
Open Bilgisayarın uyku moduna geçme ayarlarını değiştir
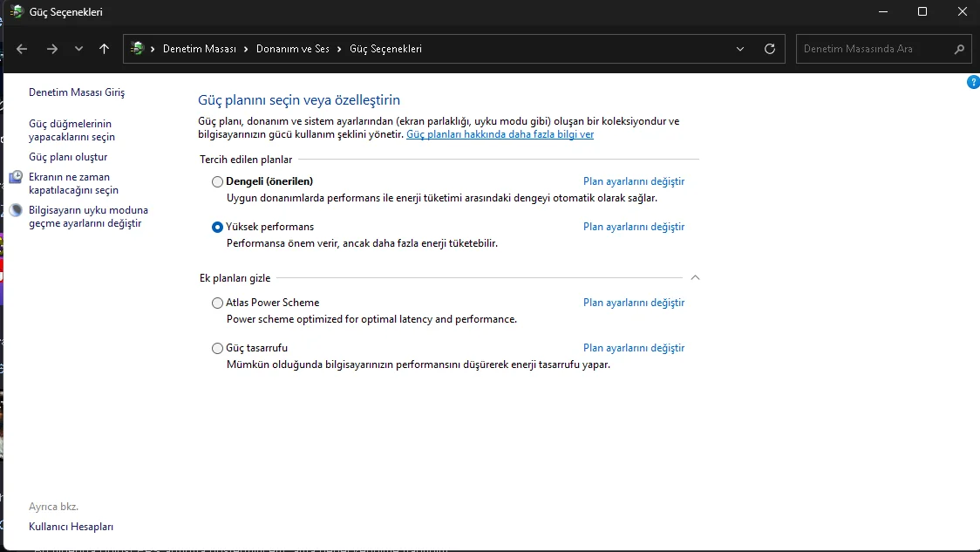[88, 216]
